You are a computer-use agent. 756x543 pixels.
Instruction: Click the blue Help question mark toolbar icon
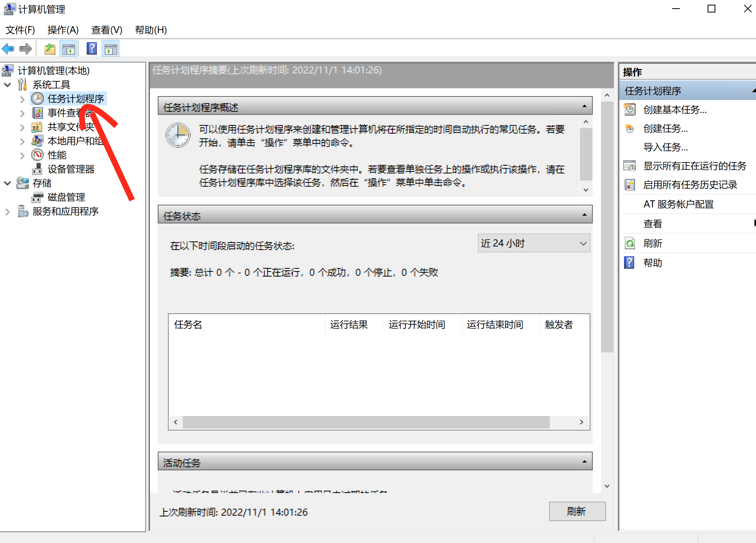(x=92, y=49)
